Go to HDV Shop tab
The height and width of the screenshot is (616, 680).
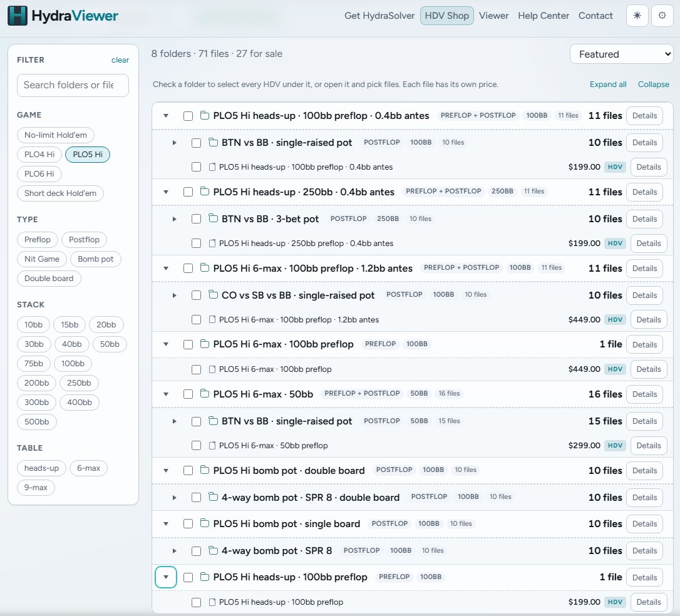(x=446, y=16)
